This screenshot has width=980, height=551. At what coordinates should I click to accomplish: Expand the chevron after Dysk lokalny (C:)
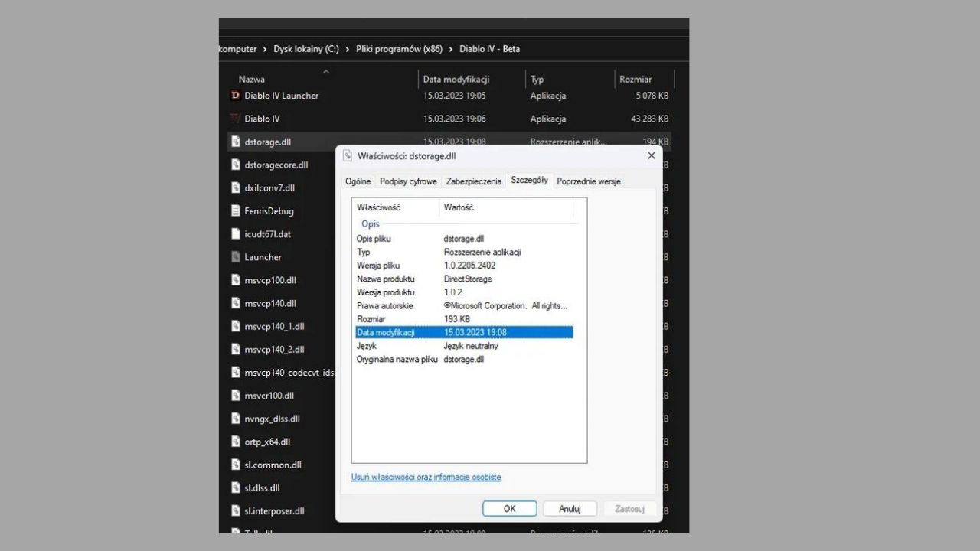pyautogui.click(x=348, y=49)
